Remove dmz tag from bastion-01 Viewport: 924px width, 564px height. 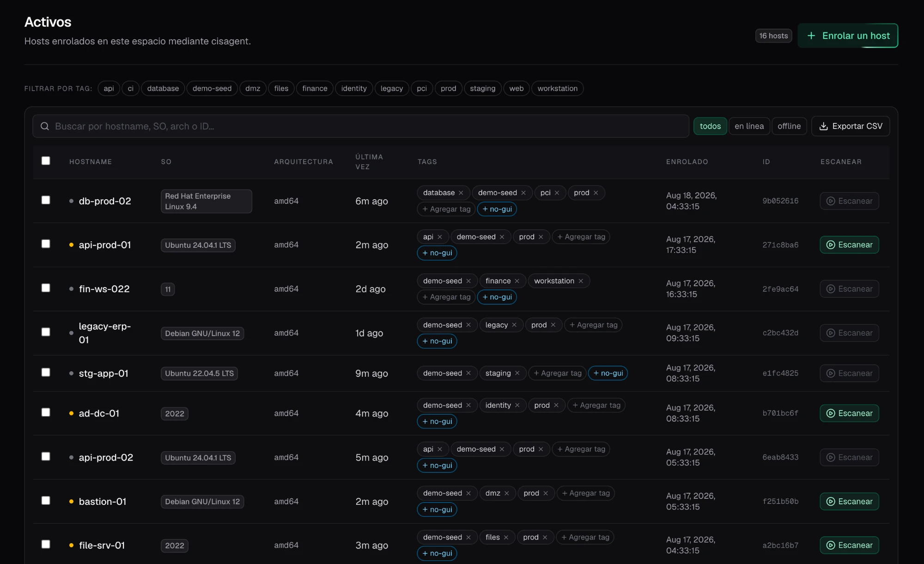pyautogui.click(x=506, y=493)
